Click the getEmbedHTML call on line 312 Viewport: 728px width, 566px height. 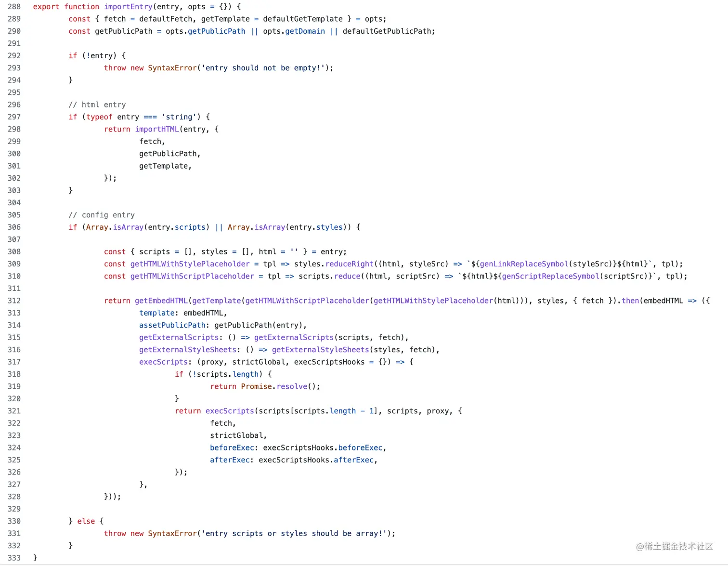161,301
